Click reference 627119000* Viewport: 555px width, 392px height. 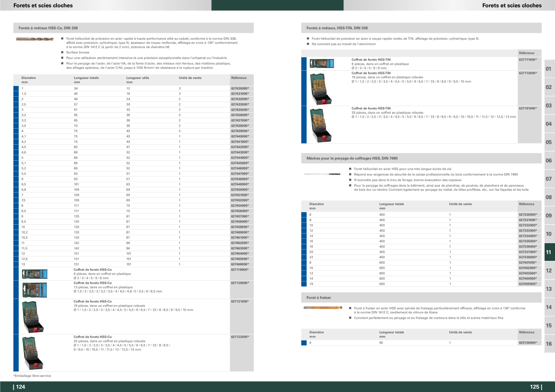240,270
